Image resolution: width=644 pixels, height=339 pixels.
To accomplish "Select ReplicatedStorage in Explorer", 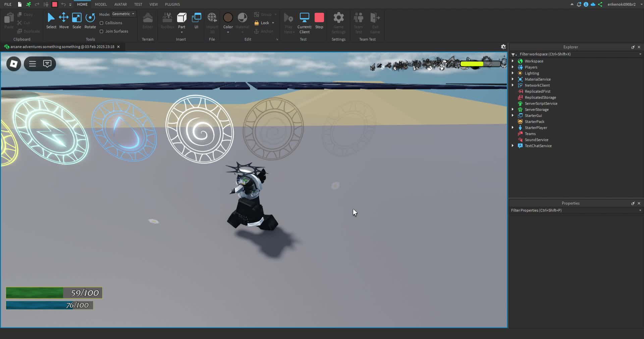I will tap(540, 97).
